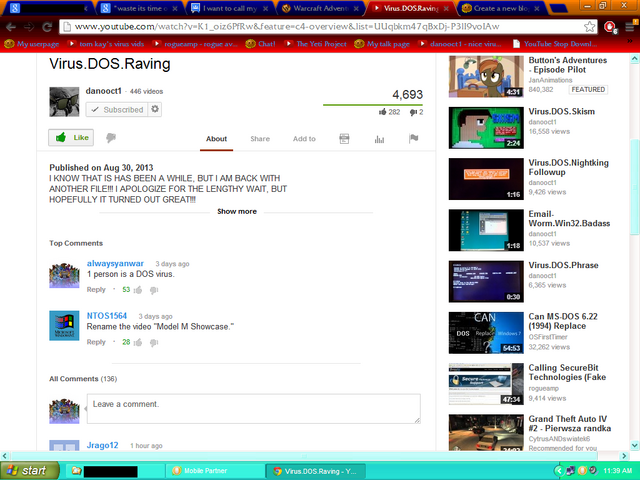The width and height of the screenshot is (640, 480).
Task: Open the red extension icon beside the address bar
Action: (610, 27)
